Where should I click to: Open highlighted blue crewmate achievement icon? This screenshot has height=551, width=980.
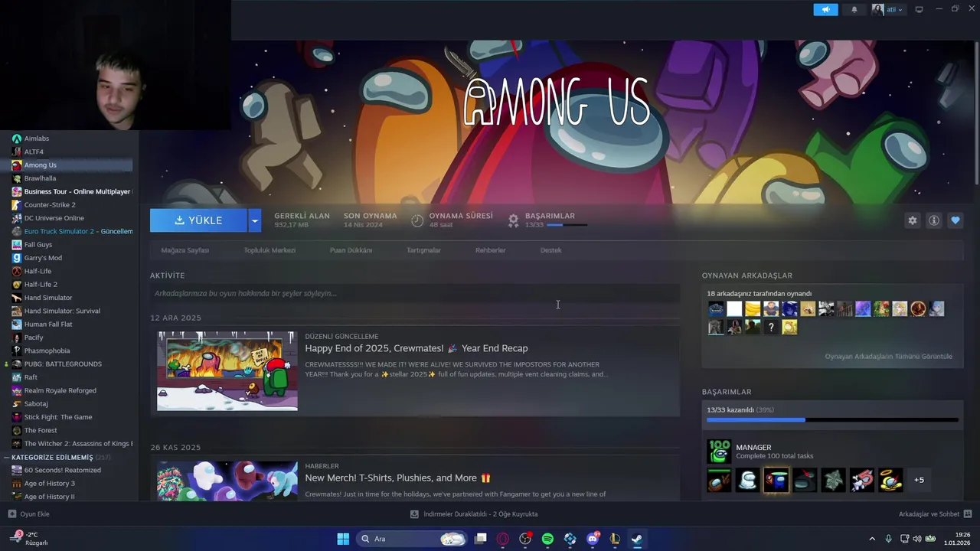click(776, 480)
